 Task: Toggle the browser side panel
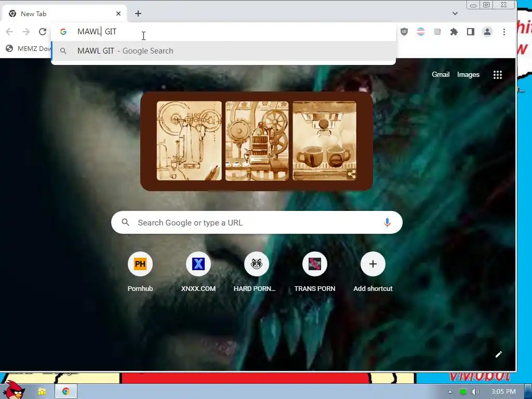(471, 32)
